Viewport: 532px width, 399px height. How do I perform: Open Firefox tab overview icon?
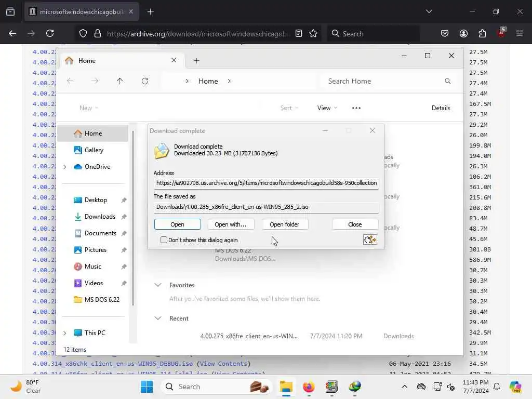[10, 11]
